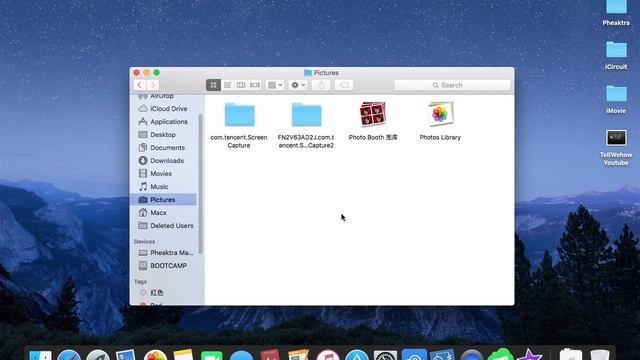Click the Tags section header
Screen dimensions: 640x360
[x=140, y=282]
